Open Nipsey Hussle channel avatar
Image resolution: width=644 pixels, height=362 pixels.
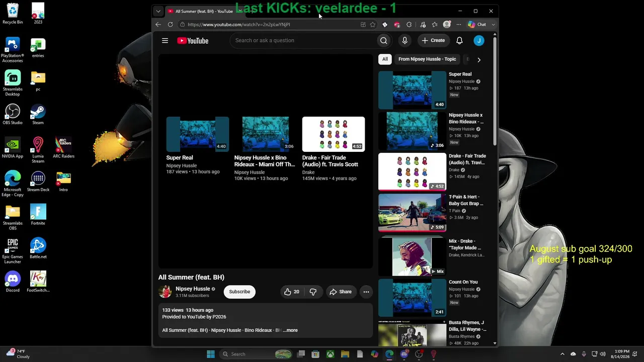pyautogui.click(x=165, y=292)
